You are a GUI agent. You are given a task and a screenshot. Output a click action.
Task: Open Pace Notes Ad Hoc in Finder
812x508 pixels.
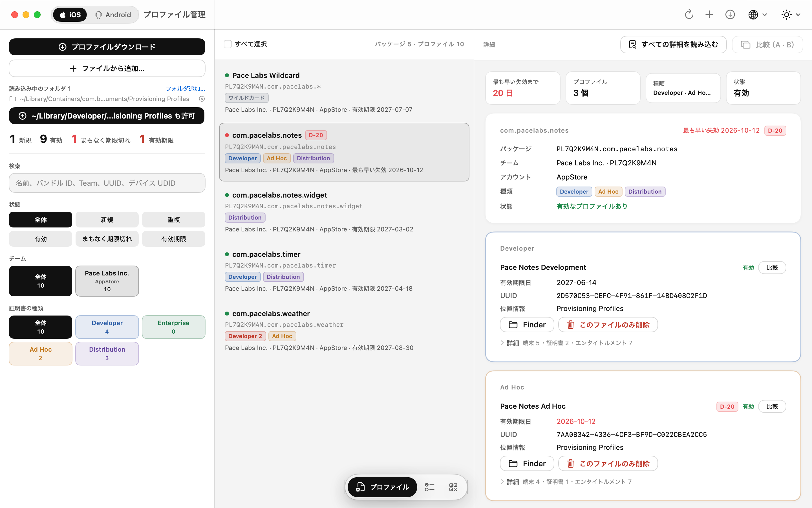coord(527,464)
